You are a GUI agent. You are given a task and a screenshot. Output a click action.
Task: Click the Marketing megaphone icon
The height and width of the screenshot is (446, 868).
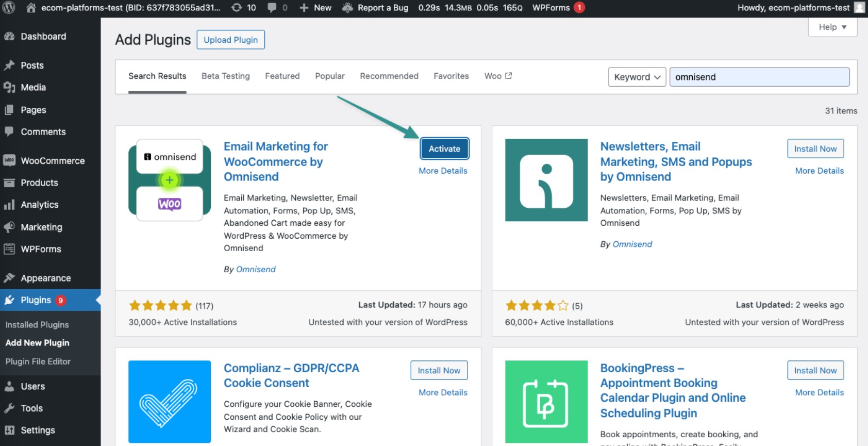pos(9,227)
